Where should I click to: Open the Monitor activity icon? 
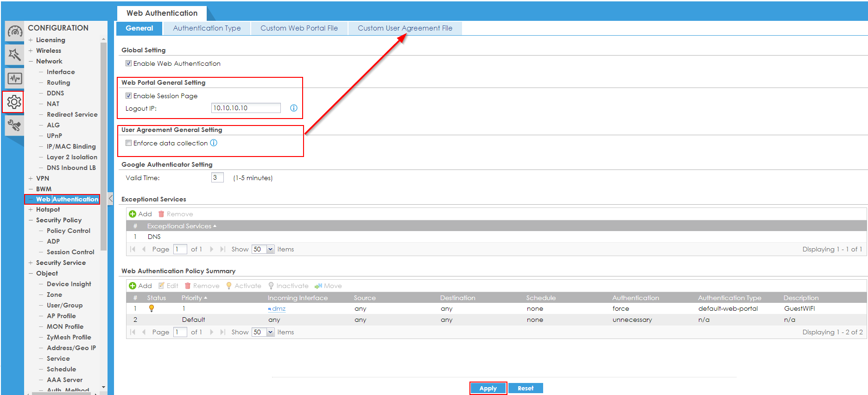14,78
